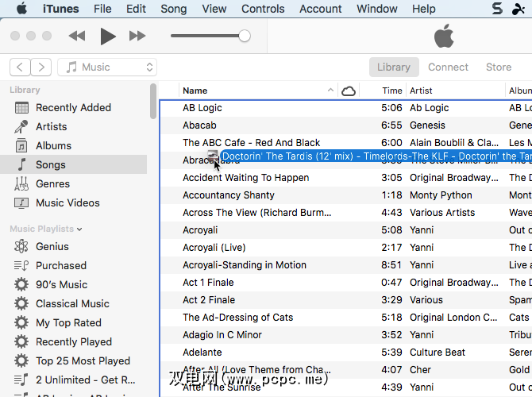
Task: Open the Genius playlist
Action: 52,247
